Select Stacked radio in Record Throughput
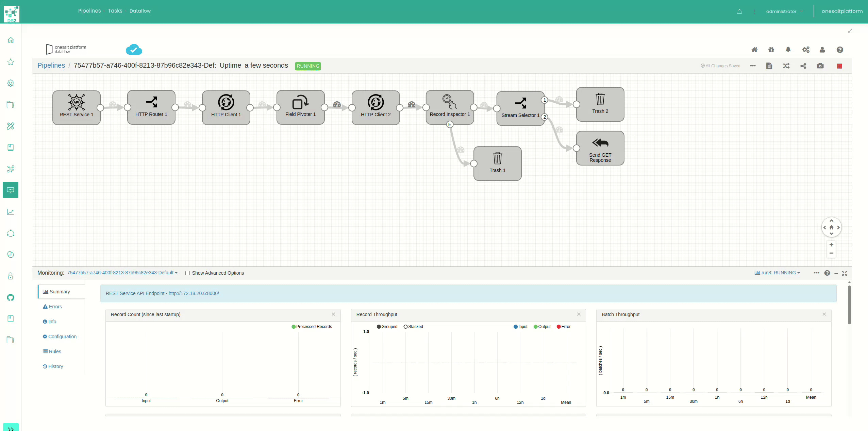The image size is (868, 431). click(405, 327)
